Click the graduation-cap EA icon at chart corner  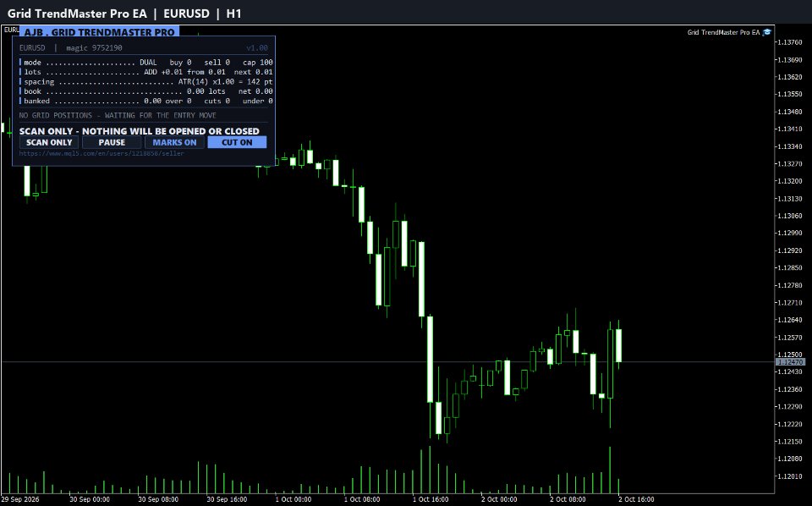(x=767, y=32)
